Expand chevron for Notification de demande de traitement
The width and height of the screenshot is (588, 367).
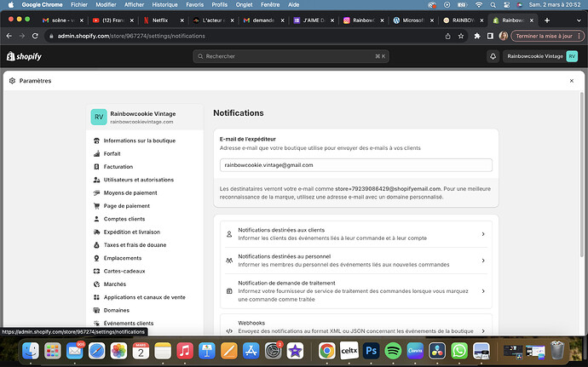483,291
